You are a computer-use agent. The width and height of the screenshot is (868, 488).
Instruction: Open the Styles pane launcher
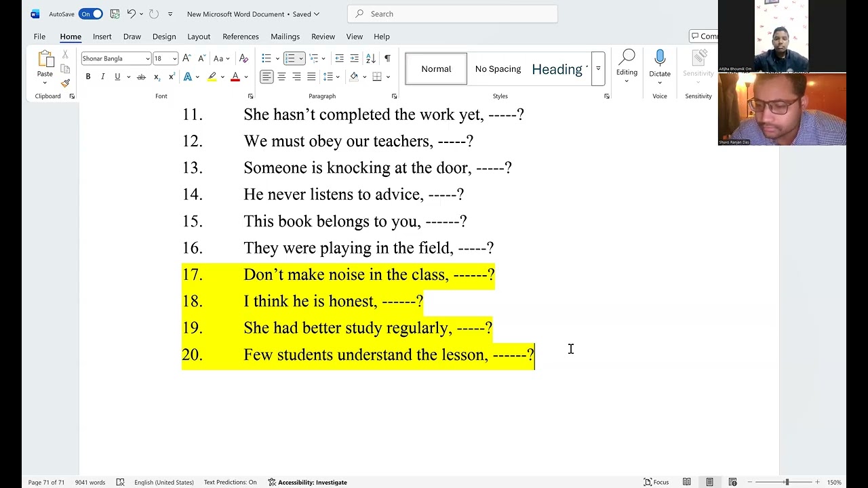tap(606, 96)
